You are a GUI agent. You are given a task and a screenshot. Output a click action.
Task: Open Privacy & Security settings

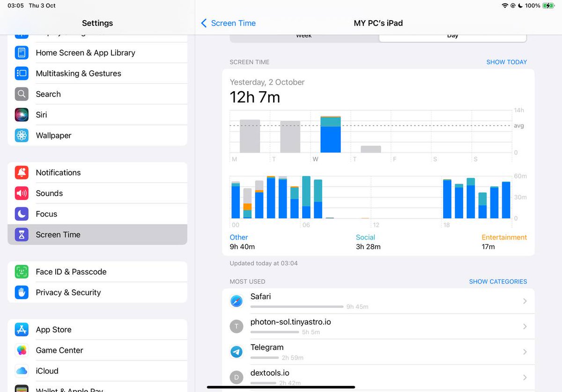click(97, 292)
